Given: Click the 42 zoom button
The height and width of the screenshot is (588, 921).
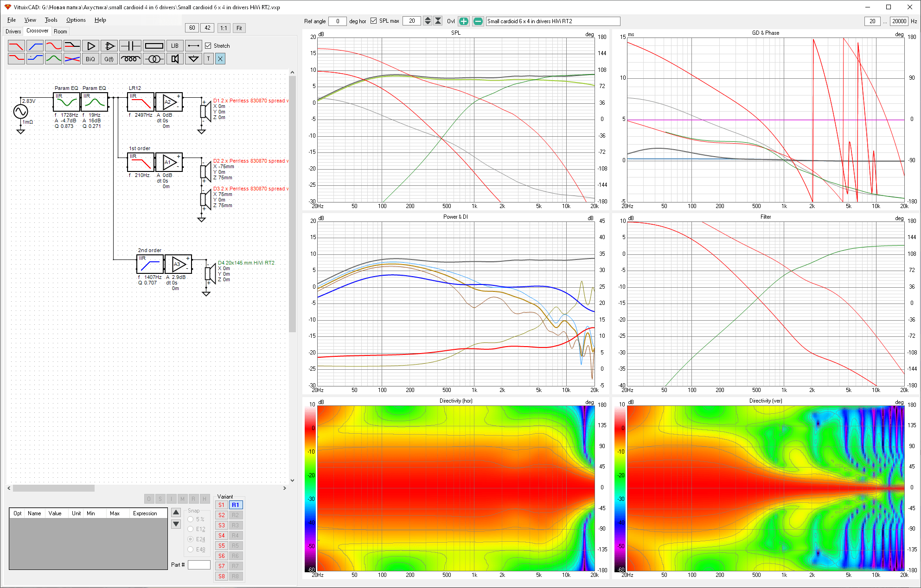Looking at the screenshot, I should pyautogui.click(x=207, y=28).
